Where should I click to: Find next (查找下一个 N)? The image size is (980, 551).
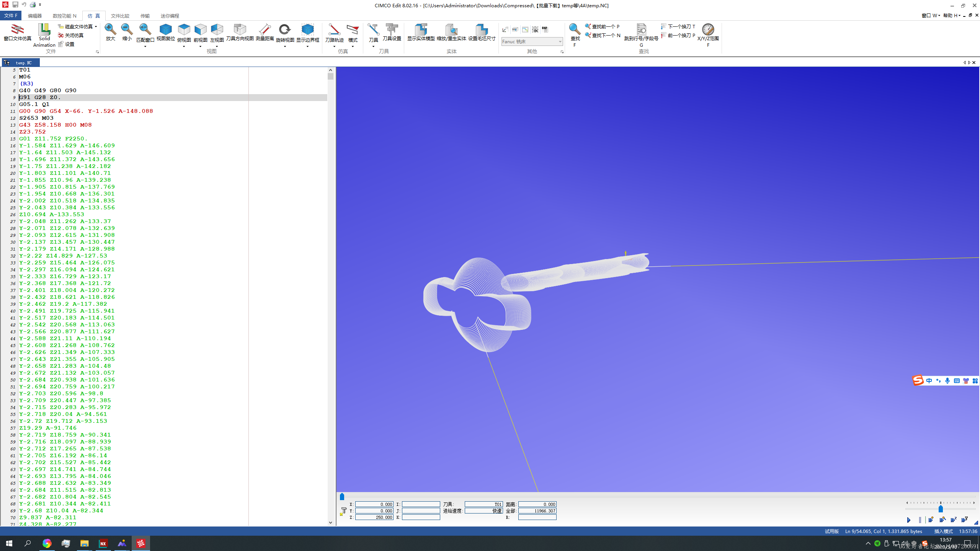[603, 35]
